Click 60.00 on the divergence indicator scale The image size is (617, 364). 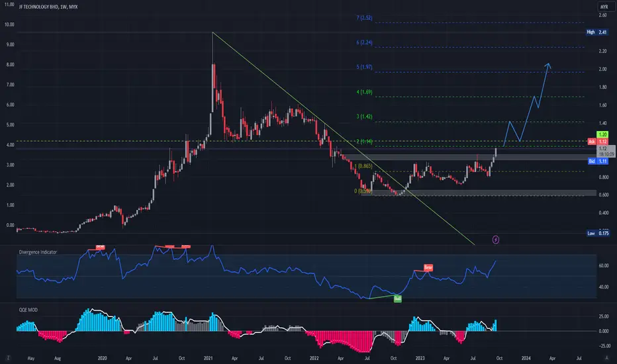click(604, 265)
